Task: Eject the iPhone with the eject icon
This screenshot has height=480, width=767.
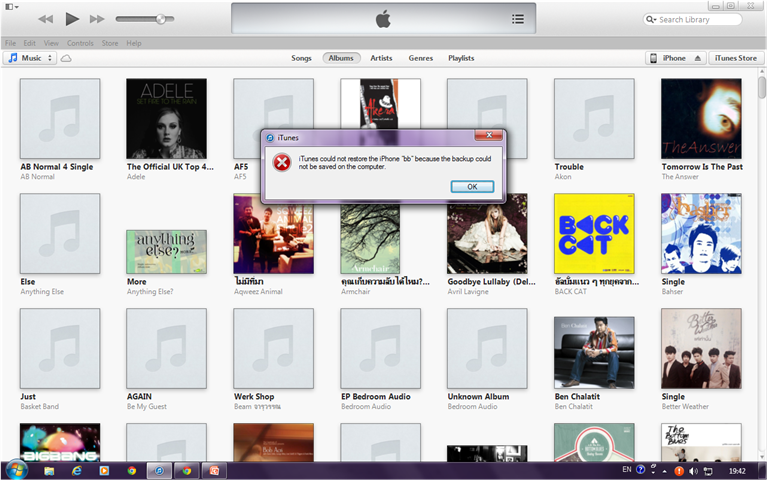Action: point(698,58)
